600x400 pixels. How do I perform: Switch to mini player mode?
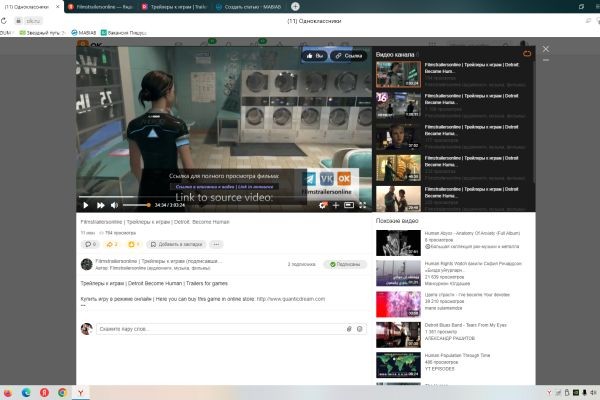349,205
